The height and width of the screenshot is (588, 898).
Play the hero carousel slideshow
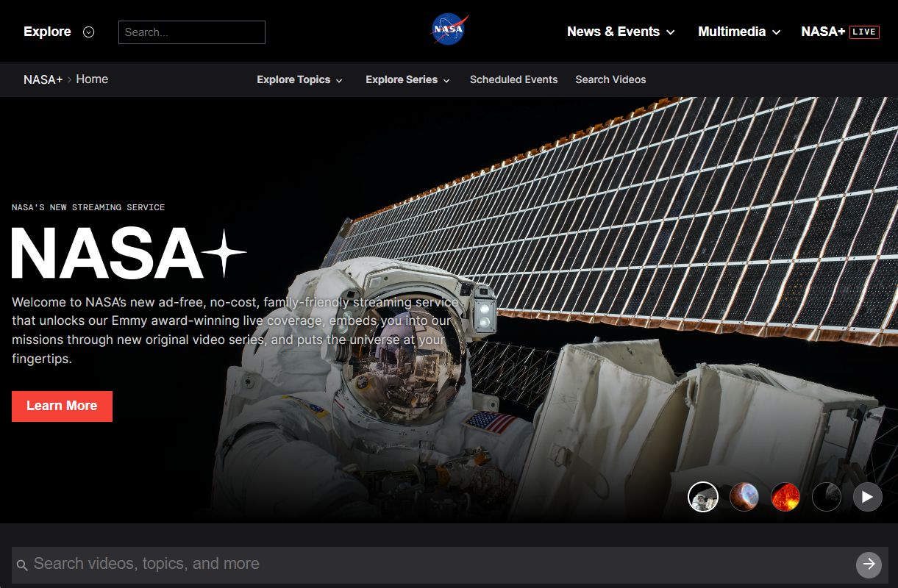pos(868,497)
